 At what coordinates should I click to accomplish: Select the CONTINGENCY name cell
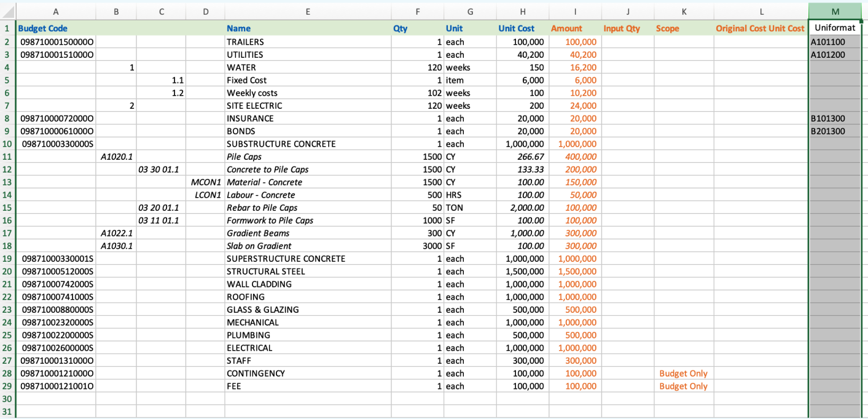[x=308, y=374]
